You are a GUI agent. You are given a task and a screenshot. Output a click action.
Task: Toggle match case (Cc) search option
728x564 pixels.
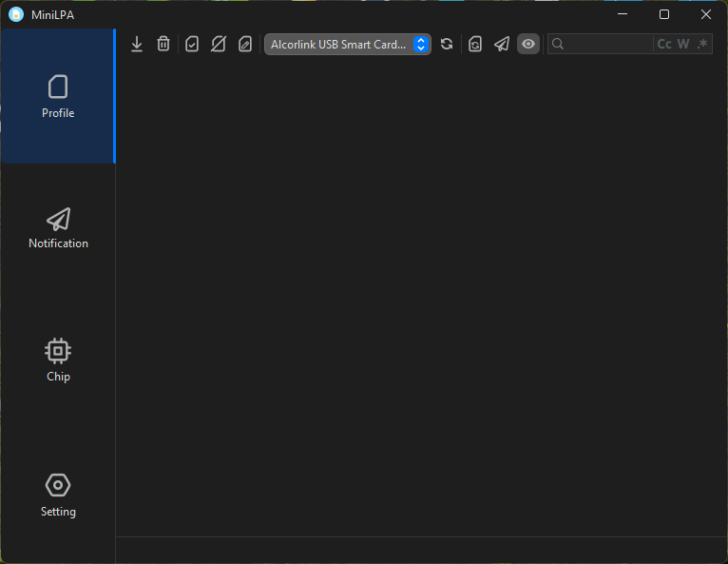click(664, 44)
